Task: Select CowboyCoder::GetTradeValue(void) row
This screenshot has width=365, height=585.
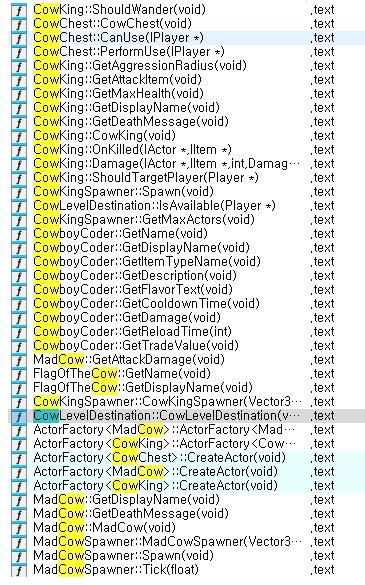Action: [x=136, y=345]
